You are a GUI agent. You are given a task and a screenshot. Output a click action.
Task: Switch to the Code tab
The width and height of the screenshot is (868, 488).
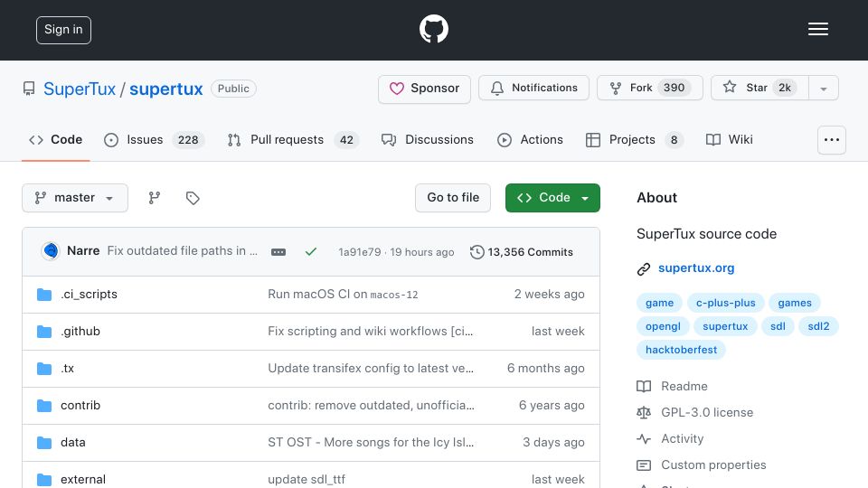pos(55,140)
